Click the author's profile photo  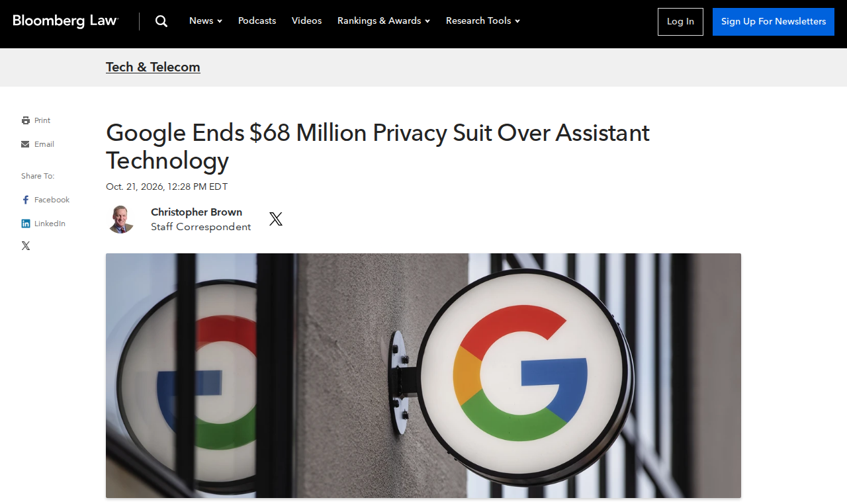pyautogui.click(x=121, y=219)
